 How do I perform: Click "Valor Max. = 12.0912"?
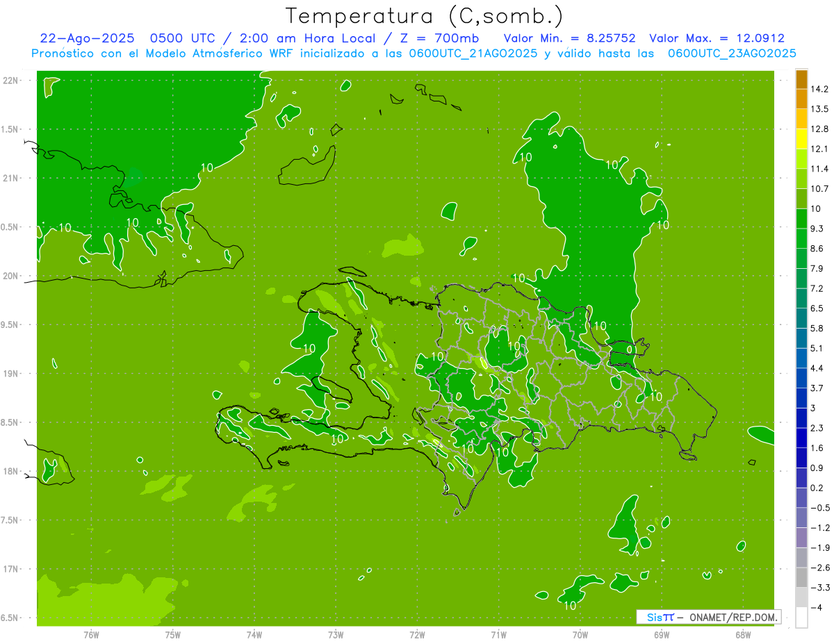(717, 38)
